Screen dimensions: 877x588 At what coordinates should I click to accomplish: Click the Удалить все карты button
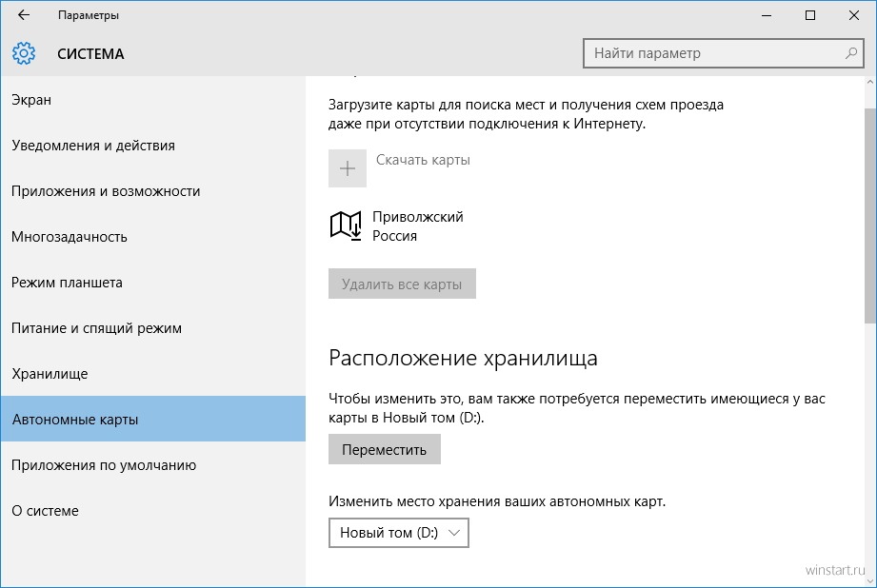402,284
